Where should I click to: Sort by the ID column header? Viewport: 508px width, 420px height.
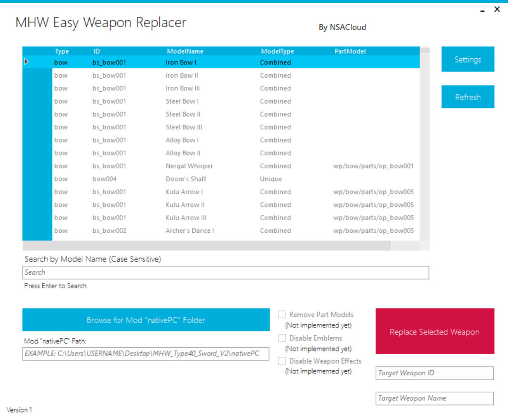tap(96, 51)
